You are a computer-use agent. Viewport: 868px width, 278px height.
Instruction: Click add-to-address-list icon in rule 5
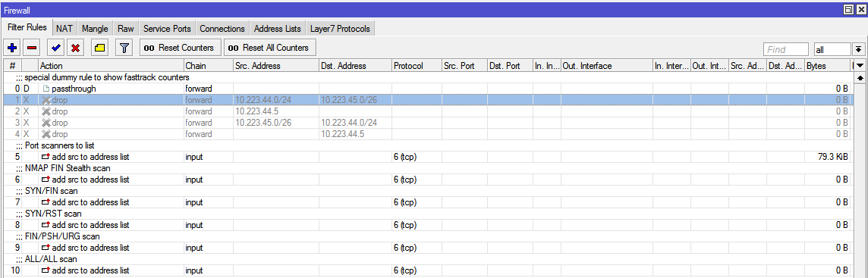[46, 157]
